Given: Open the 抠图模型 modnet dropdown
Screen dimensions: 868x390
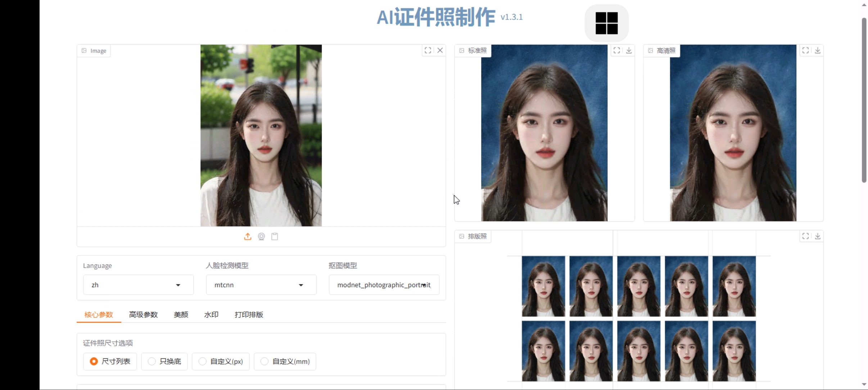Looking at the screenshot, I should point(384,285).
